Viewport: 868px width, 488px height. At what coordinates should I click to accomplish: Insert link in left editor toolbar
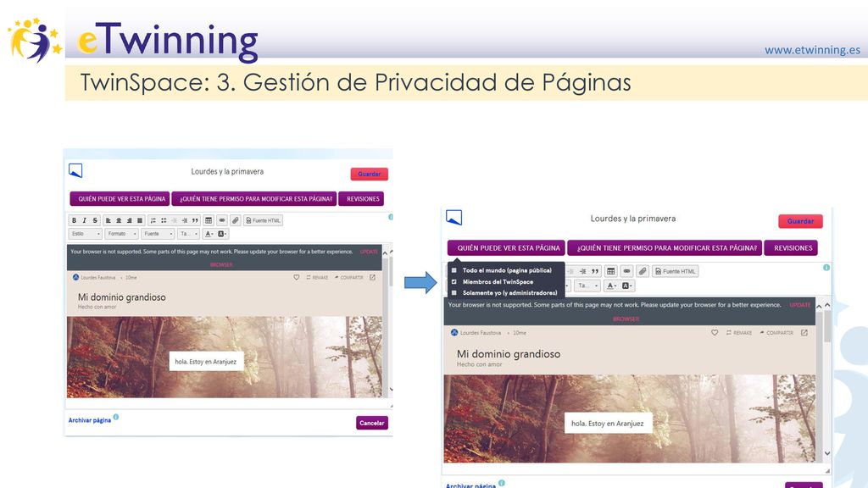coord(222,220)
